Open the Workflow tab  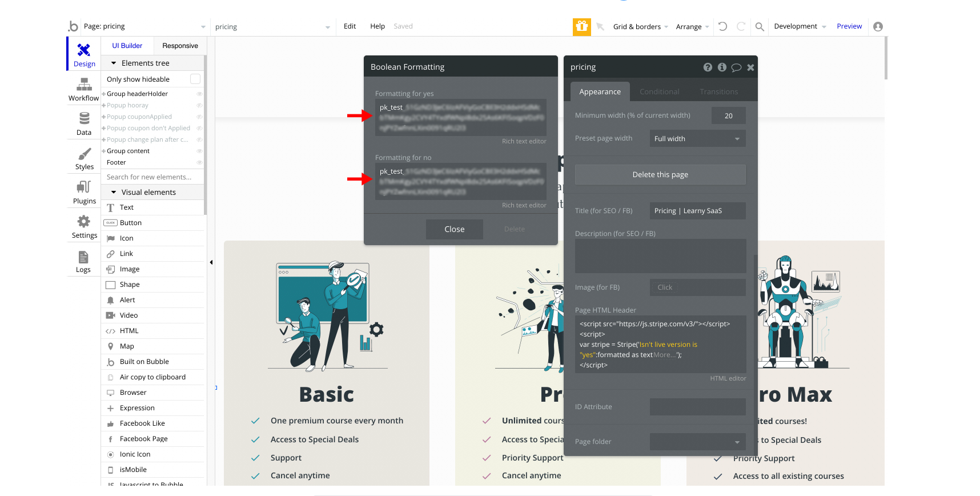[x=84, y=89]
